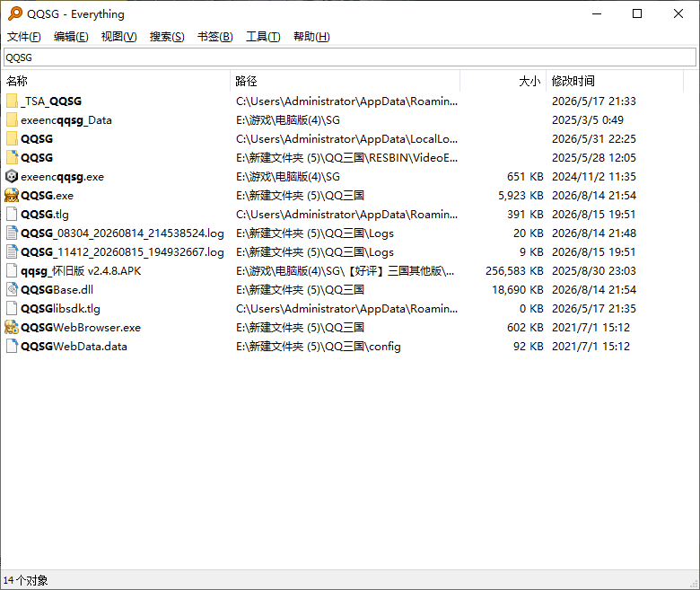Sort results by 大小 column header
The width and height of the screenshot is (700, 590).
point(503,81)
